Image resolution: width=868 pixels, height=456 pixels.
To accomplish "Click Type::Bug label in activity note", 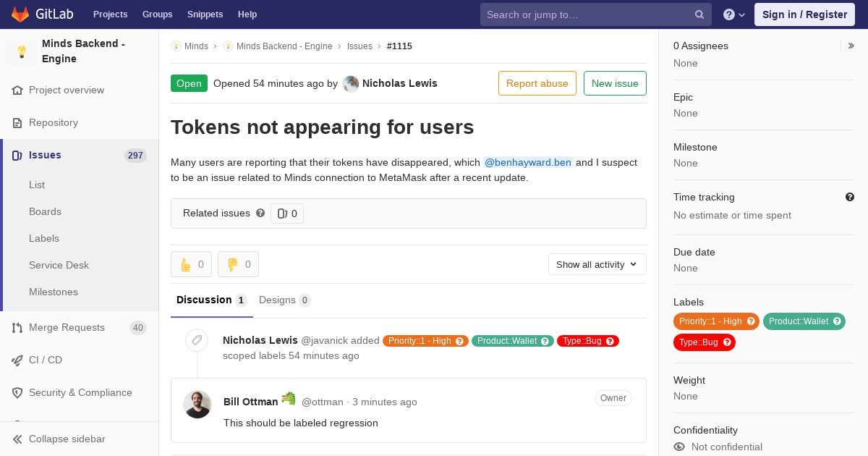I will coord(587,341).
